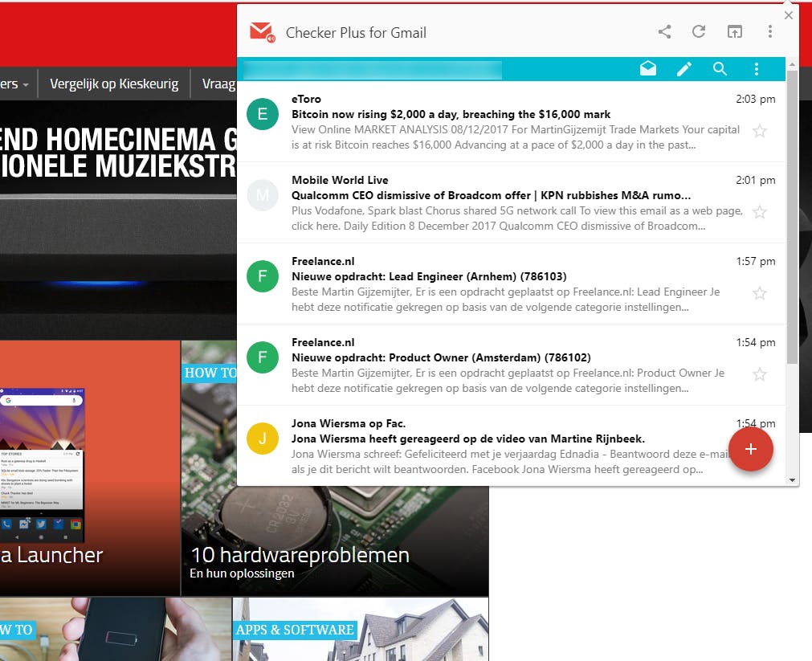The image size is (812, 661).
Task: Click the phone battery article thumbnail
Action: point(115,629)
